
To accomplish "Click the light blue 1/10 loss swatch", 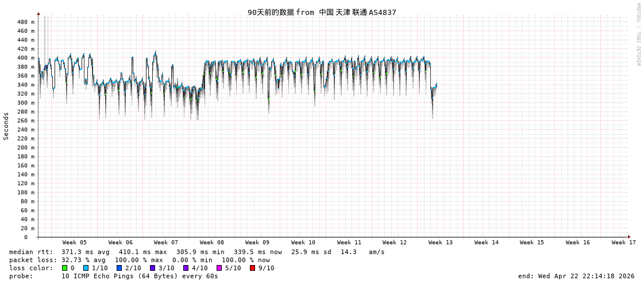I will [x=86, y=268].
